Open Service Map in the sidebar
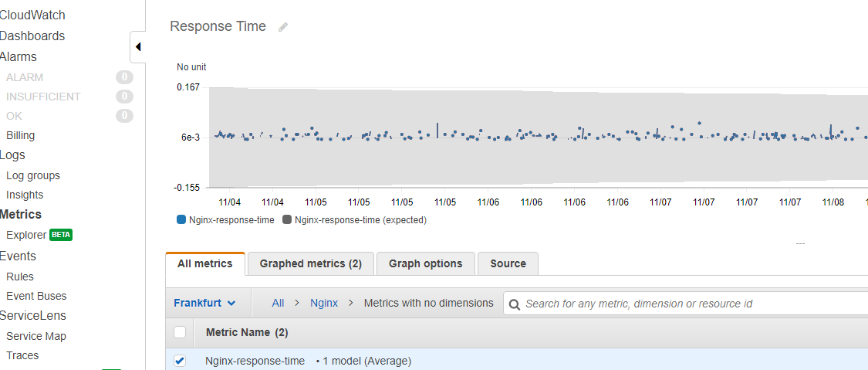Viewport: 868px width, 370px height. click(36, 336)
